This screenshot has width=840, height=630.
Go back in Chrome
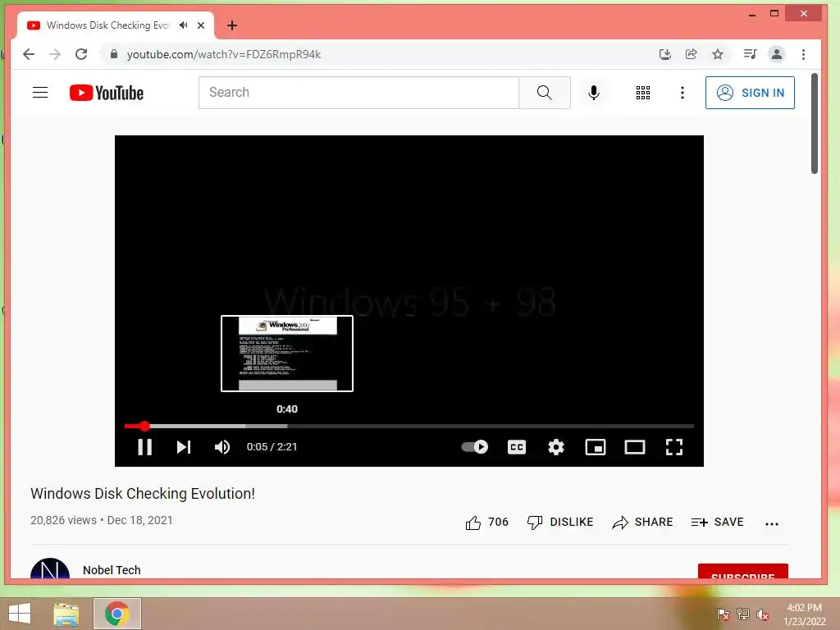(x=29, y=54)
